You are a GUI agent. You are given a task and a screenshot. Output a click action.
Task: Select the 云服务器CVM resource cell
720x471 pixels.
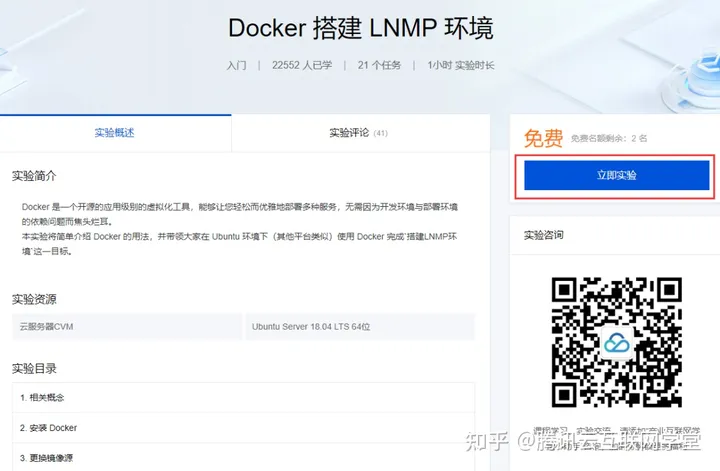click(127, 327)
